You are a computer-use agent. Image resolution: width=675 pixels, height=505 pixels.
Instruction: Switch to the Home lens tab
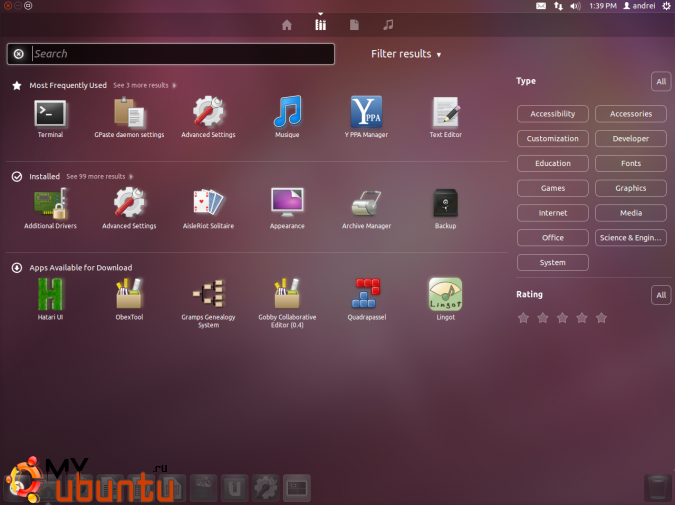pos(287,24)
